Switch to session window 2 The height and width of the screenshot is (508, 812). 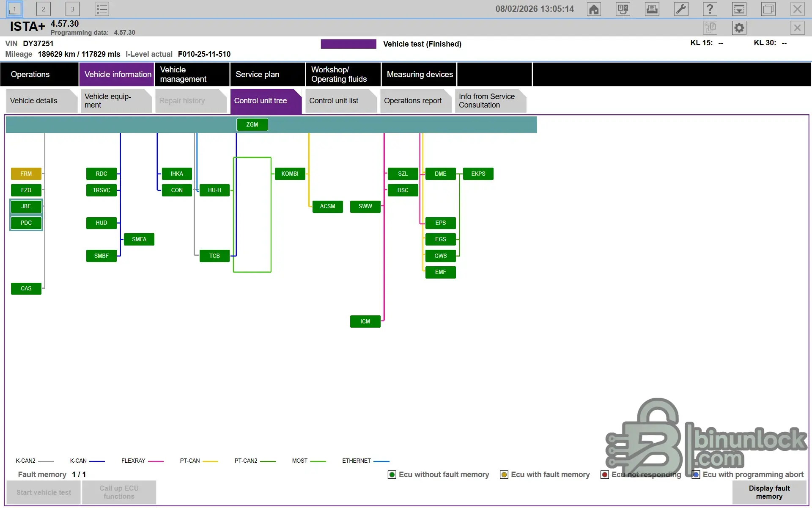(x=44, y=9)
